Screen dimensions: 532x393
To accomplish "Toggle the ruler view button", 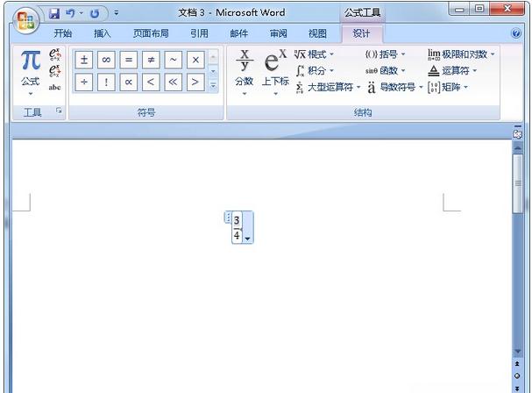I will 517,132.
